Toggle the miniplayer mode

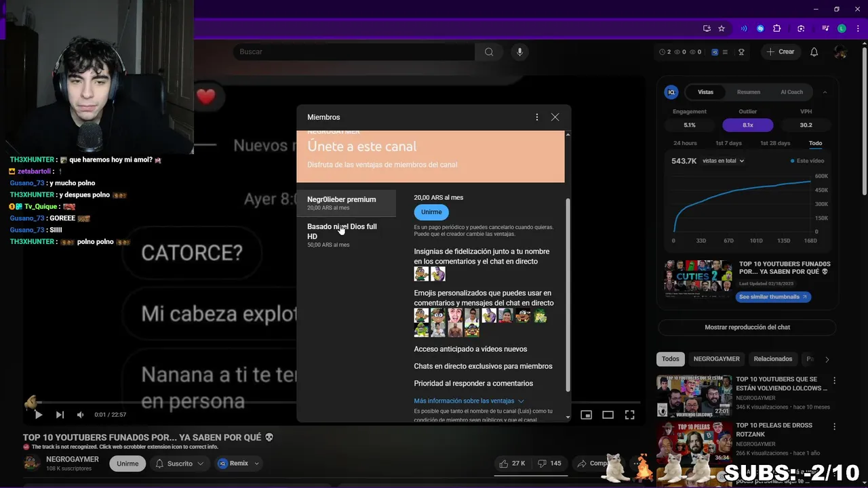coord(587,415)
